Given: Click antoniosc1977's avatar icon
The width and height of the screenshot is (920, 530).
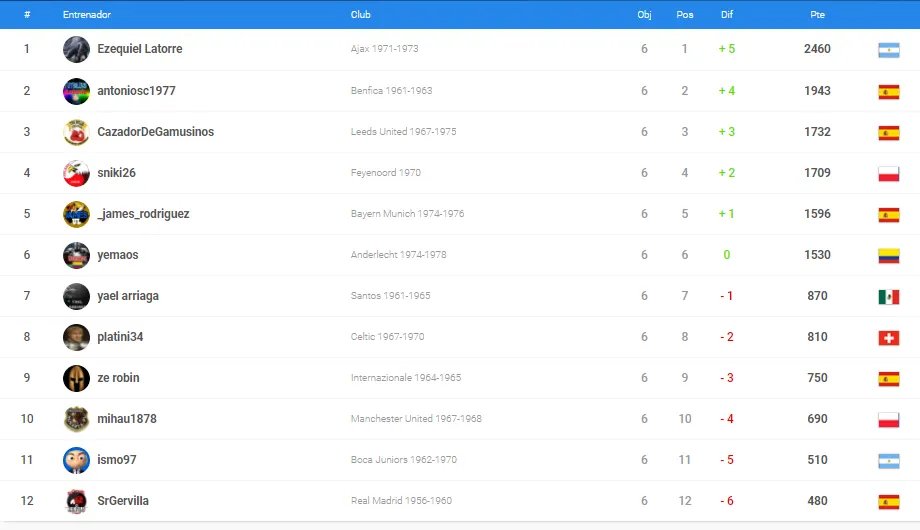Looking at the screenshot, I should coord(76,91).
